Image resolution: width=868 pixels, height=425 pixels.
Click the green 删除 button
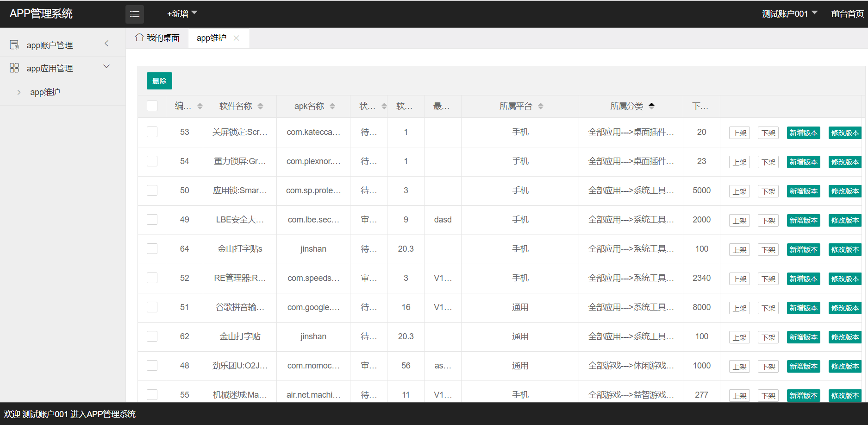click(159, 81)
